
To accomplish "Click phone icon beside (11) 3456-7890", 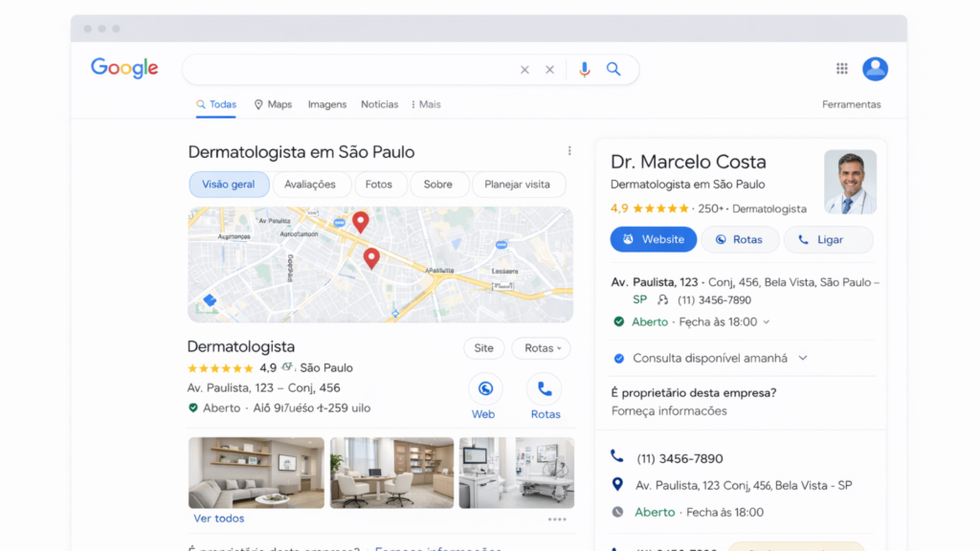I will click(x=617, y=456).
